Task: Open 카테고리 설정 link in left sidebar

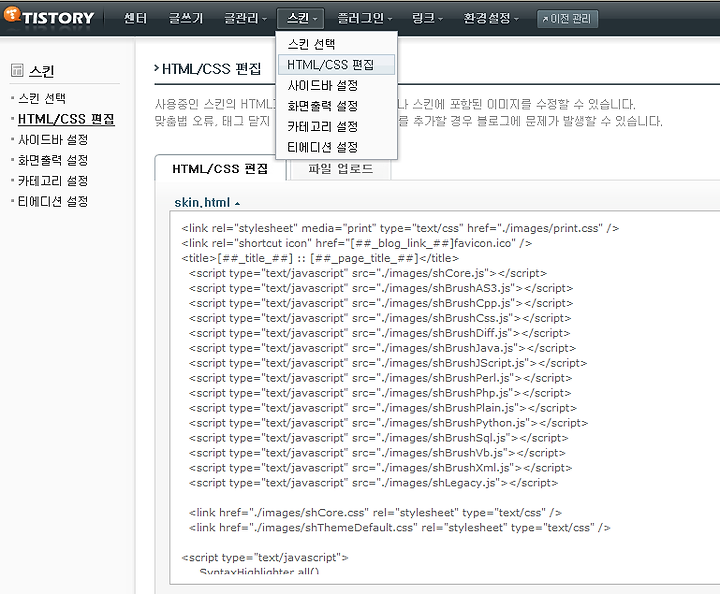Action: (53, 181)
